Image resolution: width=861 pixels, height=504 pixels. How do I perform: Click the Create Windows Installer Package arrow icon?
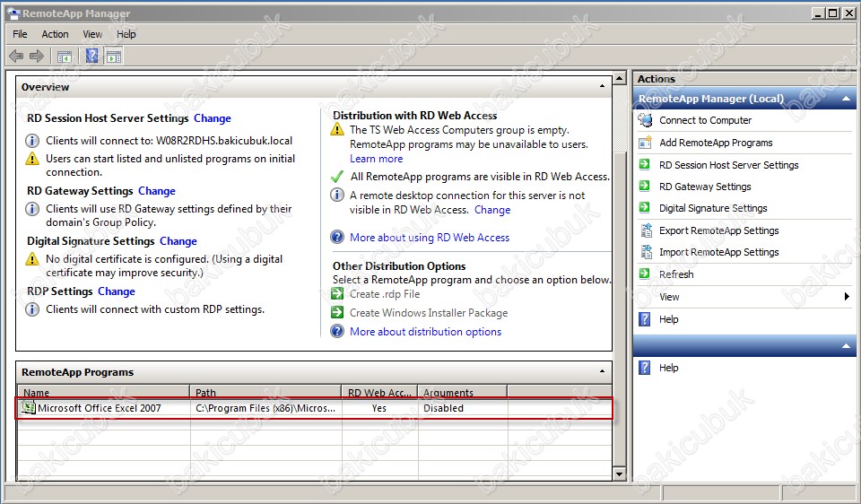(x=336, y=312)
